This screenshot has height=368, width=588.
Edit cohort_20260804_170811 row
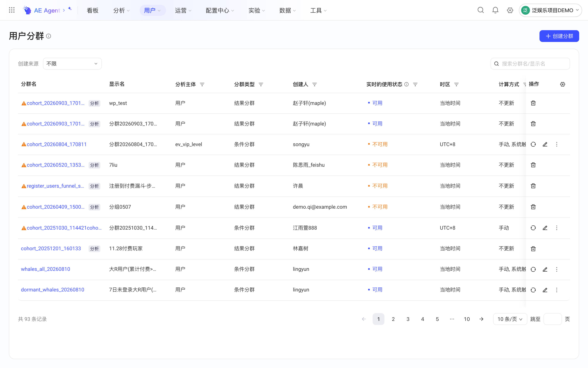pos(545,144)
